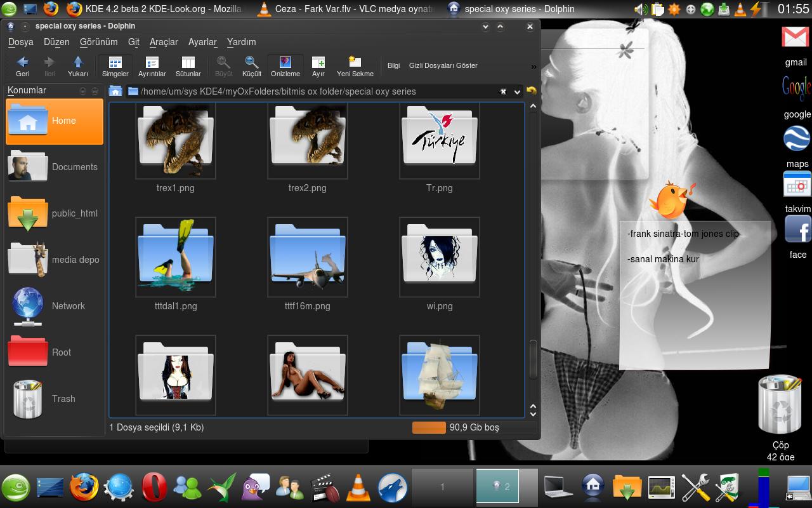Viewport: 812px width, 508px height.
Task: Clear the location bar text
Action: [503, 91]
